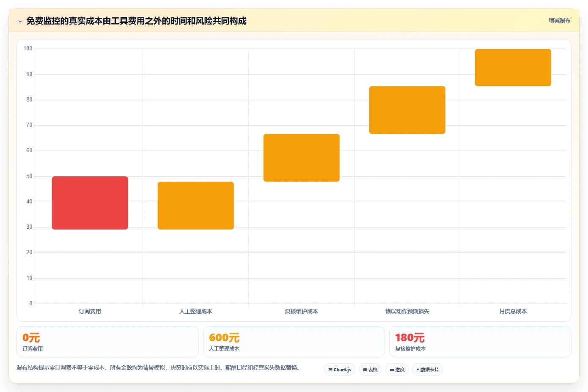This screenshot has height=392, width=588.
Task: Click the 订阅费用 x-axis label
Action: click(90, 311)
